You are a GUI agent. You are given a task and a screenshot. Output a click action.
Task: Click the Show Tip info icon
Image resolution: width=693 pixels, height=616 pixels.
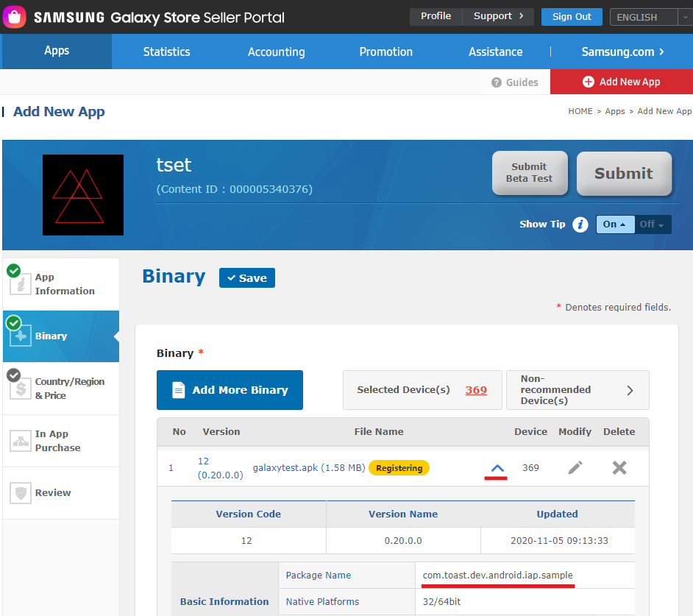coord(580,224)
